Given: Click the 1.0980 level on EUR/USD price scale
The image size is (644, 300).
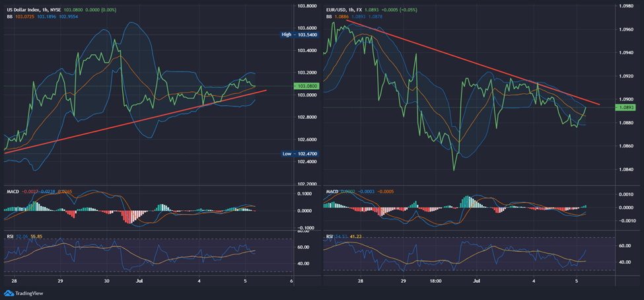Looking at the screenshot, I should click(x=626, y=6).
